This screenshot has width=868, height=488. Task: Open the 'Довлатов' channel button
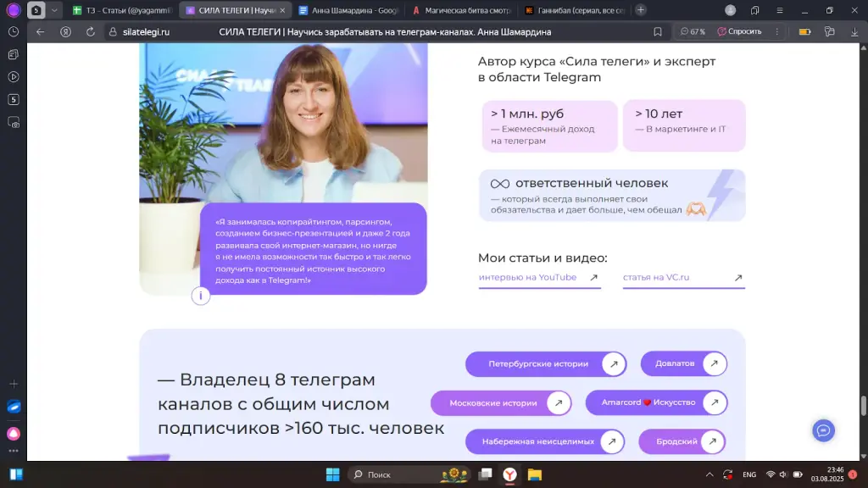click(x=684, y=363)
